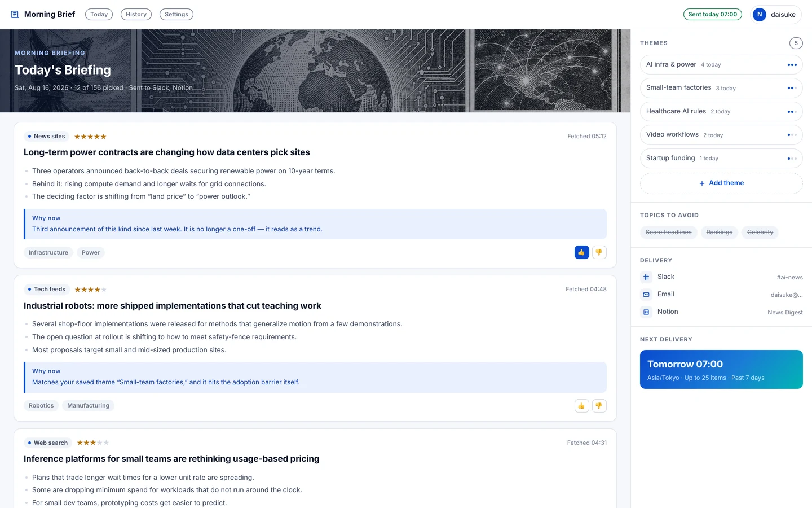Click the Web search source badge
Viewport: 812px width, 508px height.
click(48, 443)
